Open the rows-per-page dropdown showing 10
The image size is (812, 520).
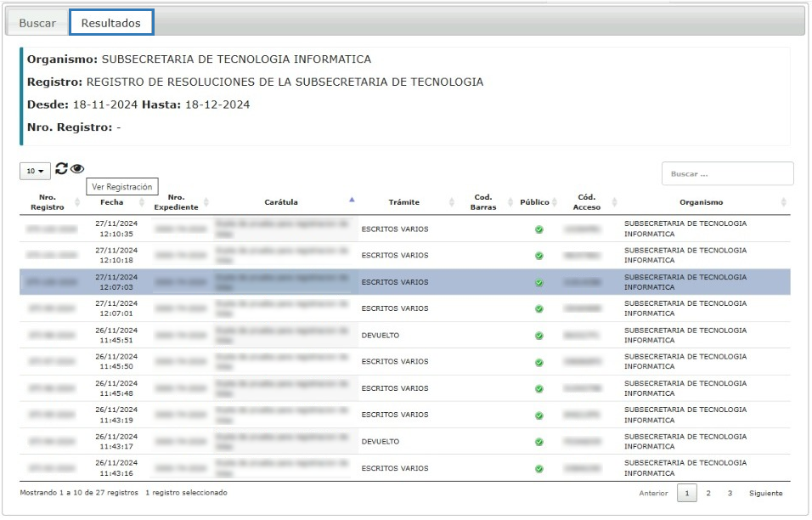(x=35, y=171)
